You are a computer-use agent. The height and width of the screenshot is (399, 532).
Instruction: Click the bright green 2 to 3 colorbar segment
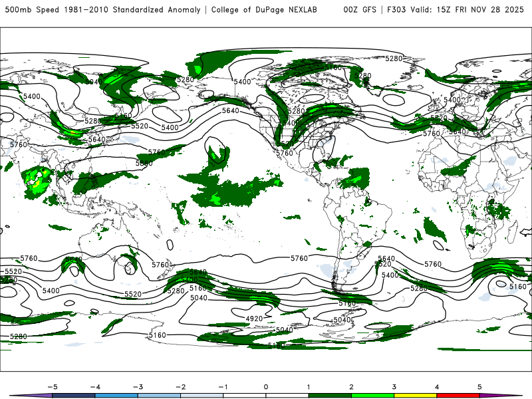click(372, 396)
